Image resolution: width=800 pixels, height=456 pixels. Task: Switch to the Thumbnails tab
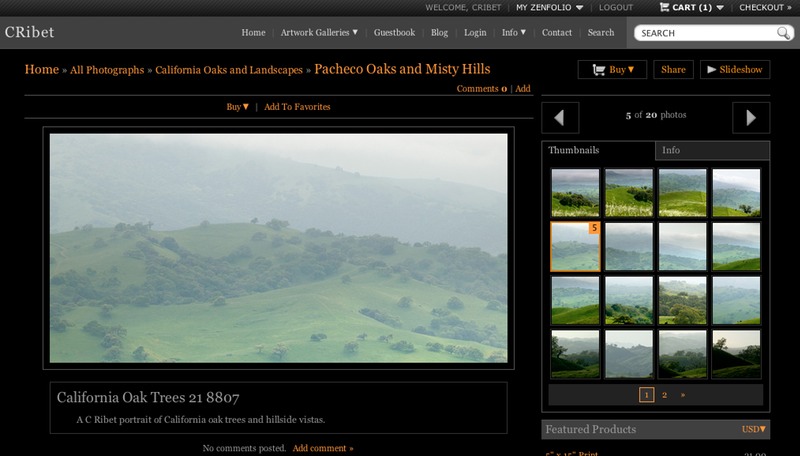pyautogui.click(x=598, y=150)
